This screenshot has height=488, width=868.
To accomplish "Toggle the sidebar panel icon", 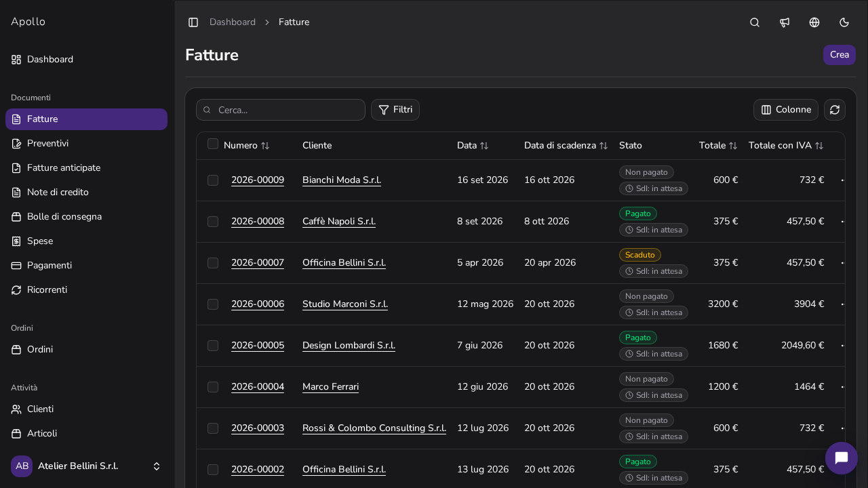I will click(193, 22).
